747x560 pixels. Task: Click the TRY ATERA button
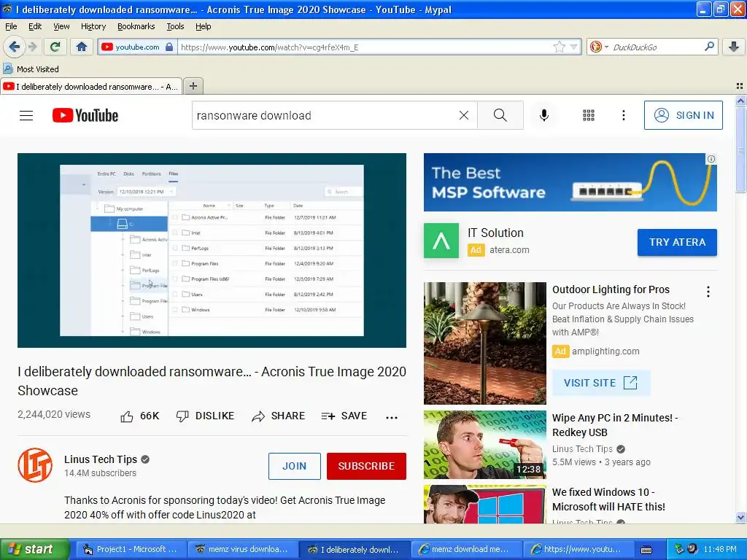[677, 242]
